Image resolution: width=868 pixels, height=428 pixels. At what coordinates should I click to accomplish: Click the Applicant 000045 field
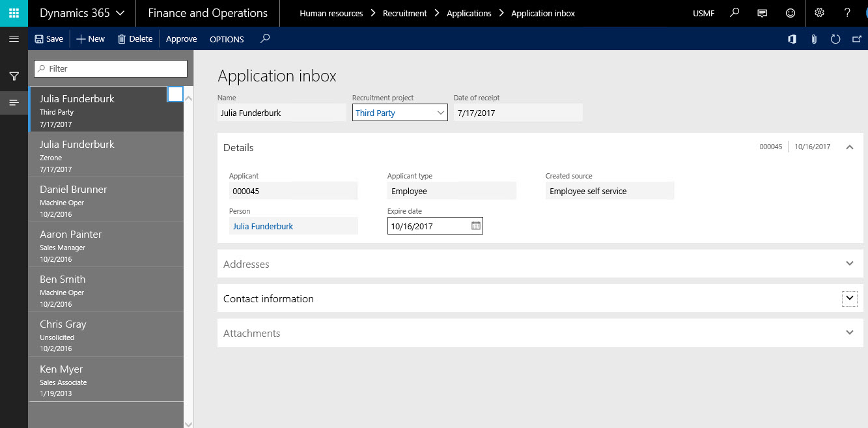tap(293, 191)
